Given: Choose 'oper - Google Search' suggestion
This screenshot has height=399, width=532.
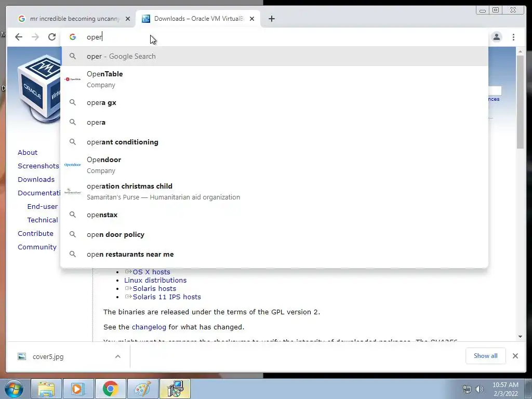Looking at the screenshot, I should [x=275, y=56].
